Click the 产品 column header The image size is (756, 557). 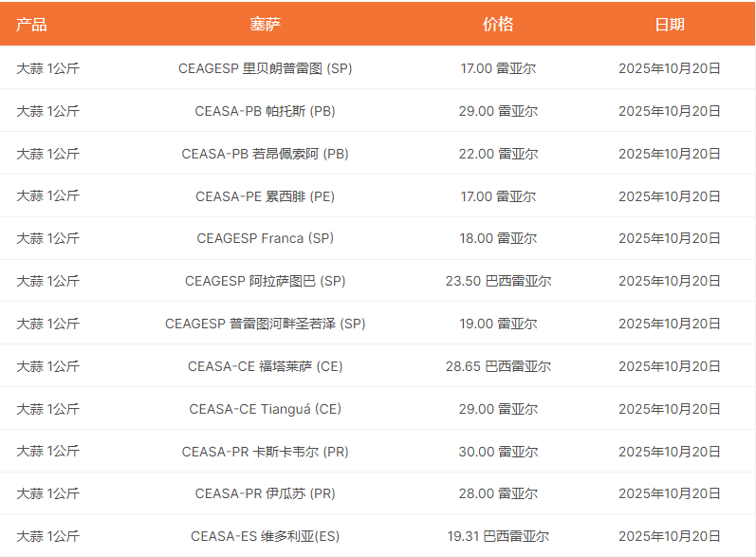click(31, 25)
